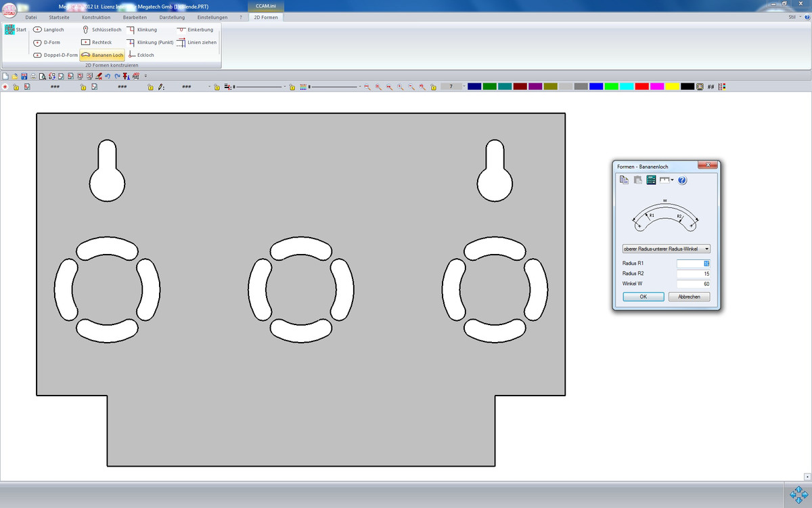
Task: Click the Radius R2 input field
Action: pyautogui.click(x=693, y=274)
